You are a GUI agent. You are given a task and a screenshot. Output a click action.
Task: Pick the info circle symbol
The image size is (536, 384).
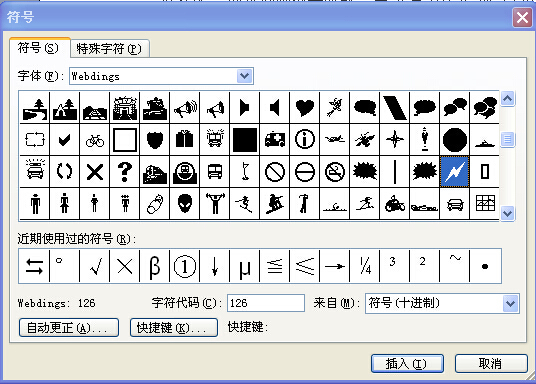[305, 140]
